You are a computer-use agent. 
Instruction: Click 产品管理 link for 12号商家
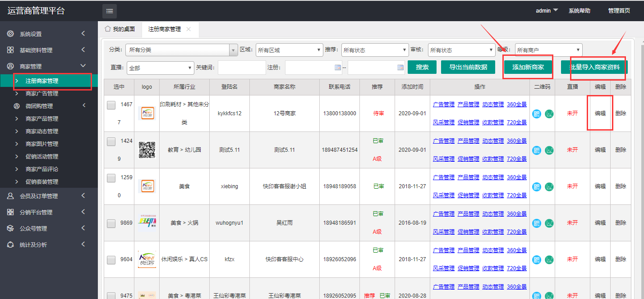[x=468, y=104]
